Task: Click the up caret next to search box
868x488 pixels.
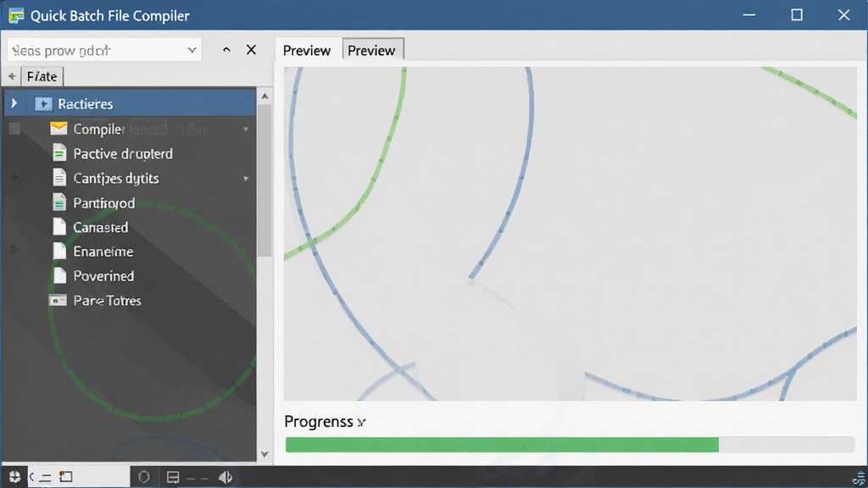Action: click(x=226, y=50)
